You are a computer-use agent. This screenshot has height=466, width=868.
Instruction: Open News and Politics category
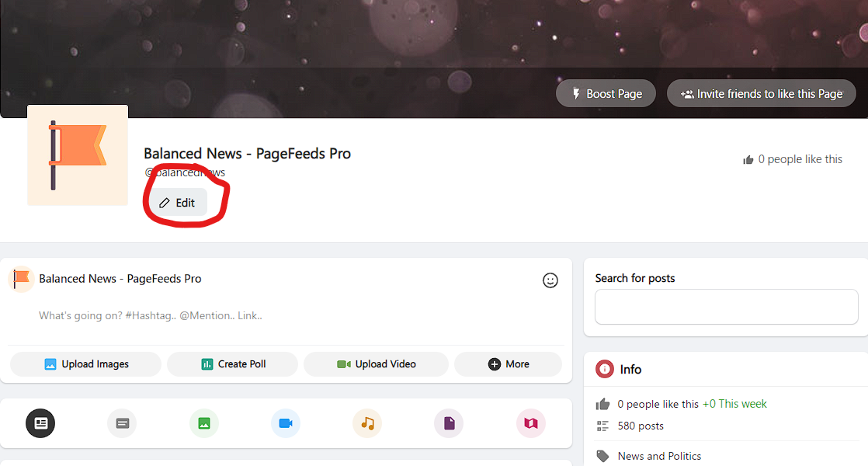point(659,456)
